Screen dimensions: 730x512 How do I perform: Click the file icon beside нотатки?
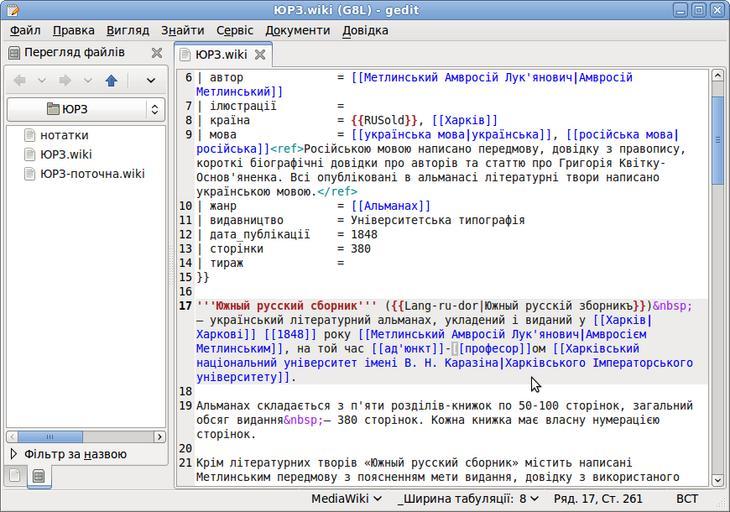point(30,135)
